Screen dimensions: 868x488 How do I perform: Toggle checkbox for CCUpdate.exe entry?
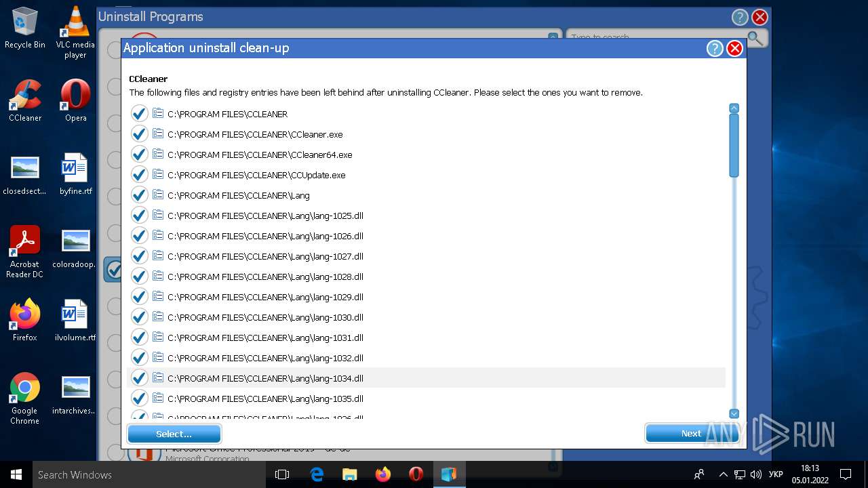tap(139, 174)
